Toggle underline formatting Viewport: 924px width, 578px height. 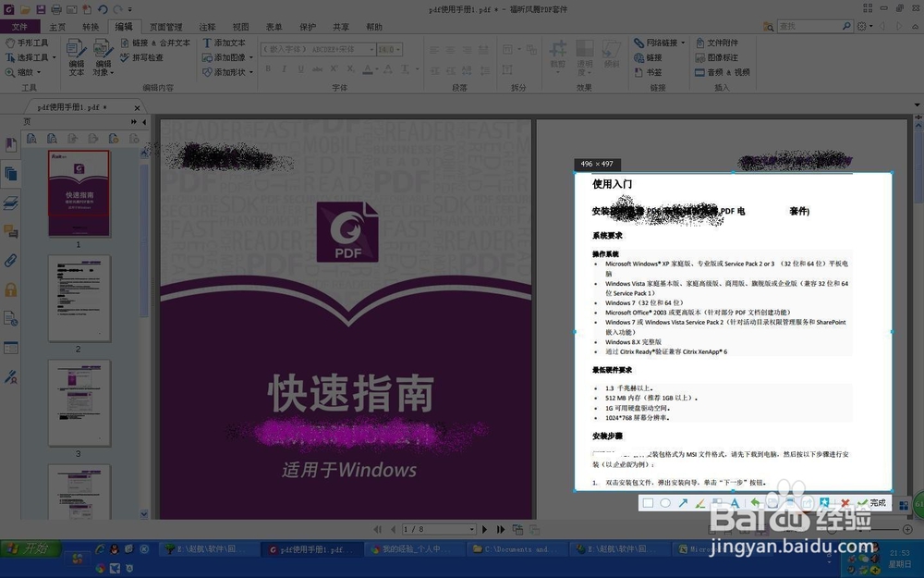point(300,69)
